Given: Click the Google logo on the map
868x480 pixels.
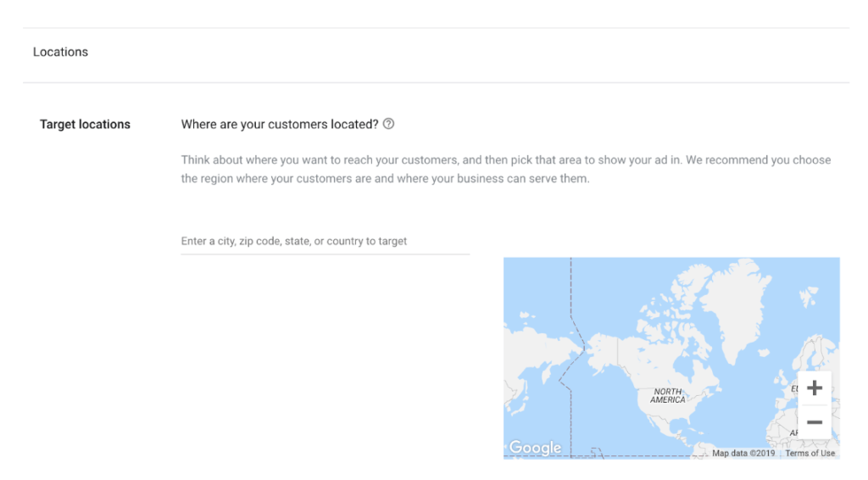Looking at the screenshot, I should 535,448.
